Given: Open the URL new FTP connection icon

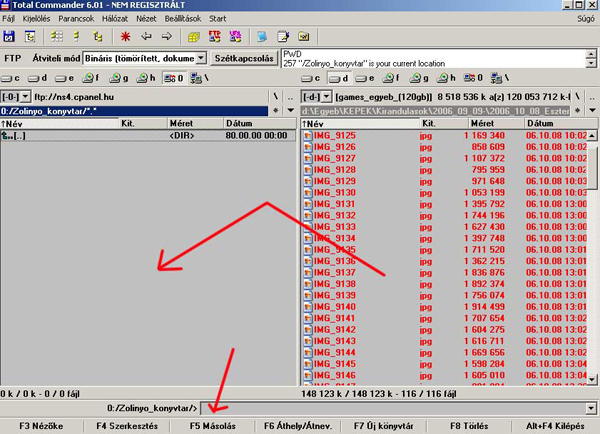Looking at the screenshot, I should [x=235, y=37].
